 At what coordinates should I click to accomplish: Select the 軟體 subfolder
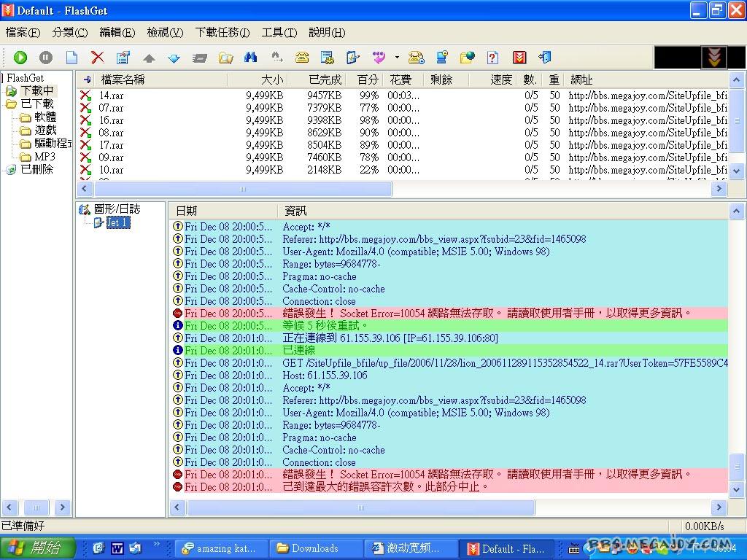point(45,117)
